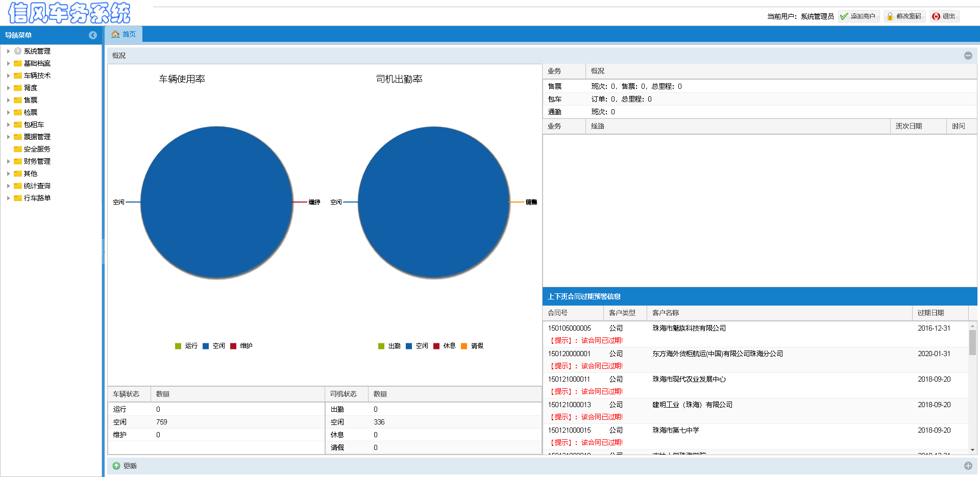
Task: Click the green 更新 refresh icon
Action: [x=116, y=466]
